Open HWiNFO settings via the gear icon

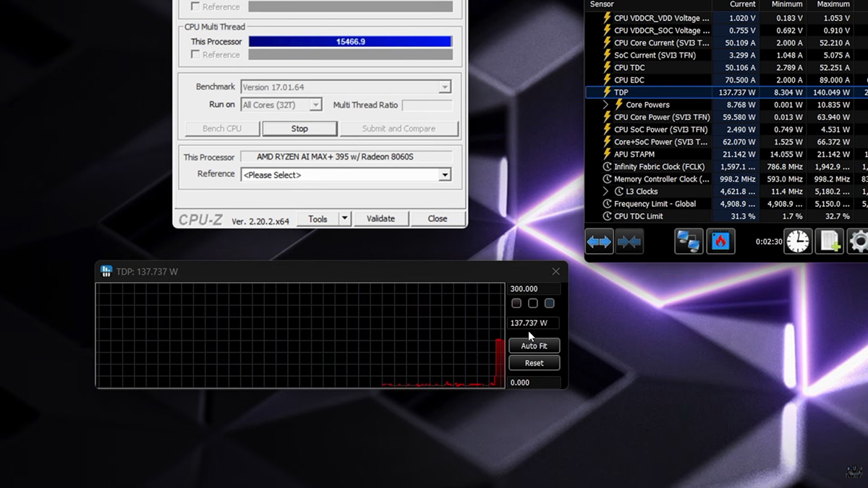coord(858,241)
